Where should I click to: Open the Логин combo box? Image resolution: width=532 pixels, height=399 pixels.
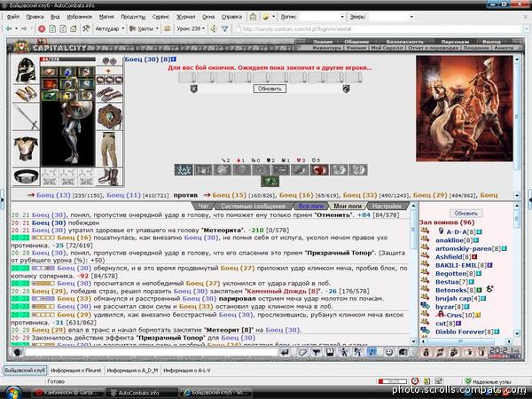[x=323, y=17]
